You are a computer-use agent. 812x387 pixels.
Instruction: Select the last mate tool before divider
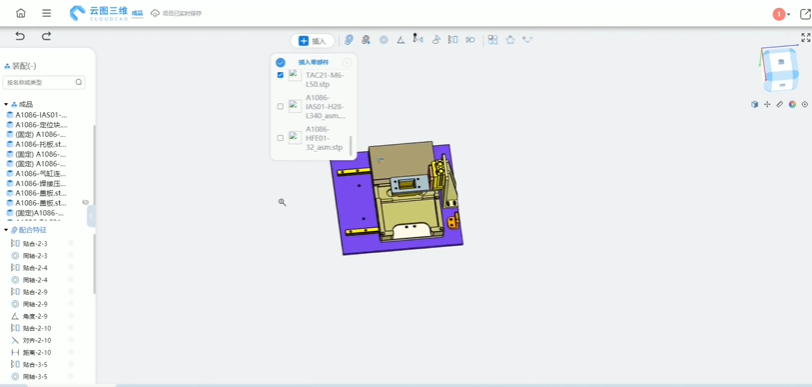[x=470, y=39]
